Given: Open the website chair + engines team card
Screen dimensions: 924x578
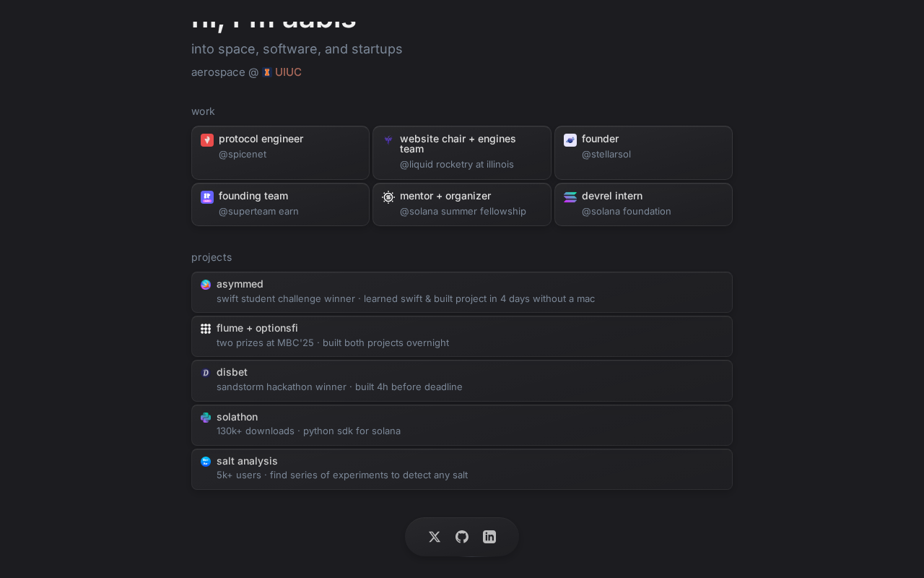Looking at the screenshot, I should click(x=462, y=152).
